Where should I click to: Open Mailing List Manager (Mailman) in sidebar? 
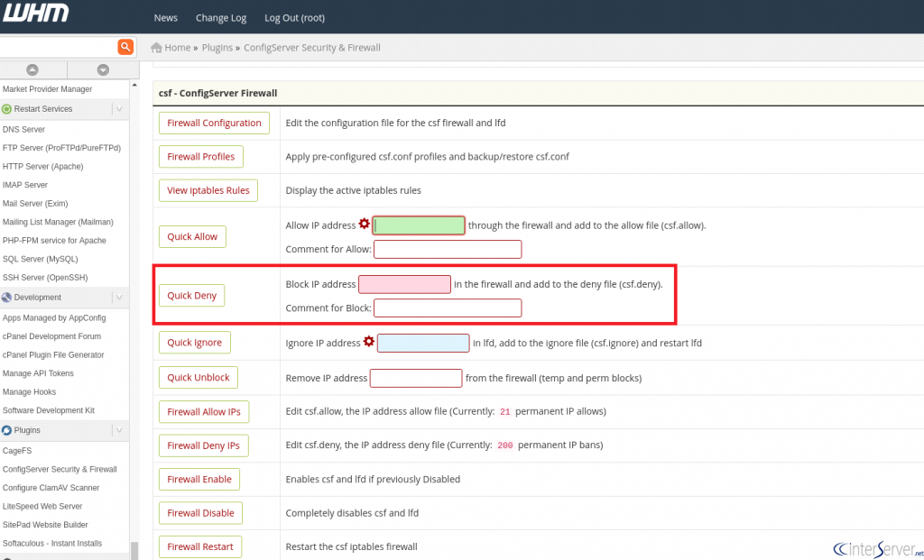click(x=58, y=222)
